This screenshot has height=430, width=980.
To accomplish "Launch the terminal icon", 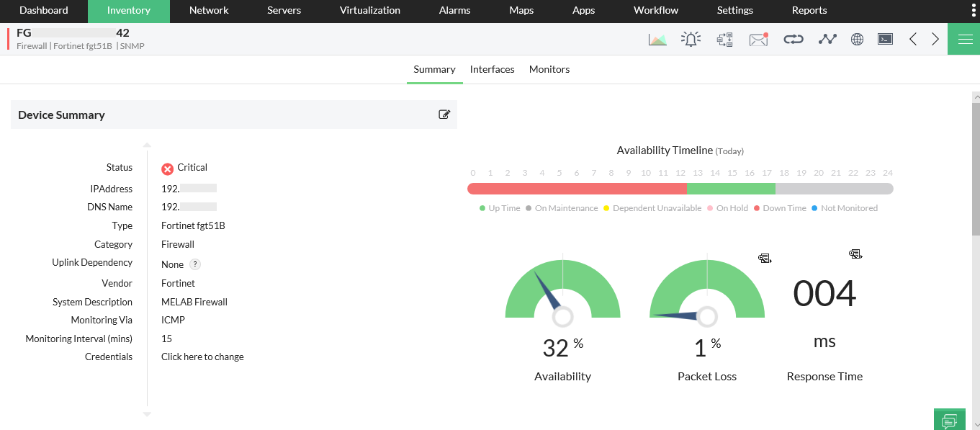I will click(885, 39).
